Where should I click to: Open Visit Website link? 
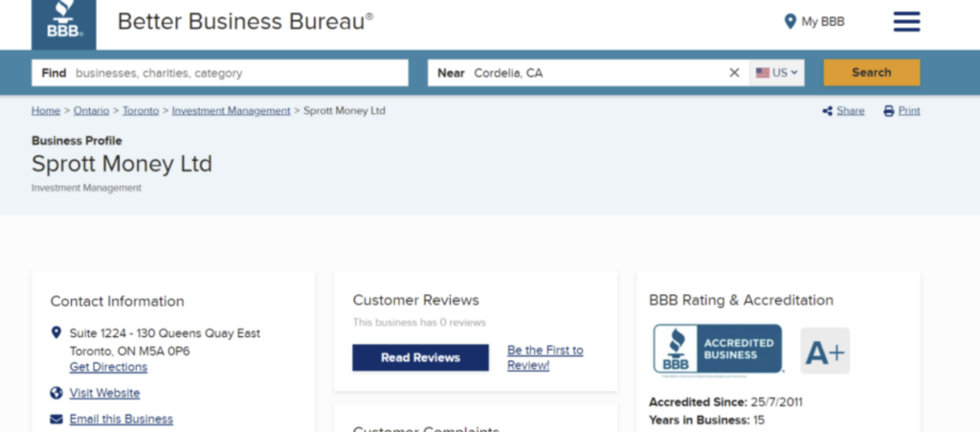point(105,394)
